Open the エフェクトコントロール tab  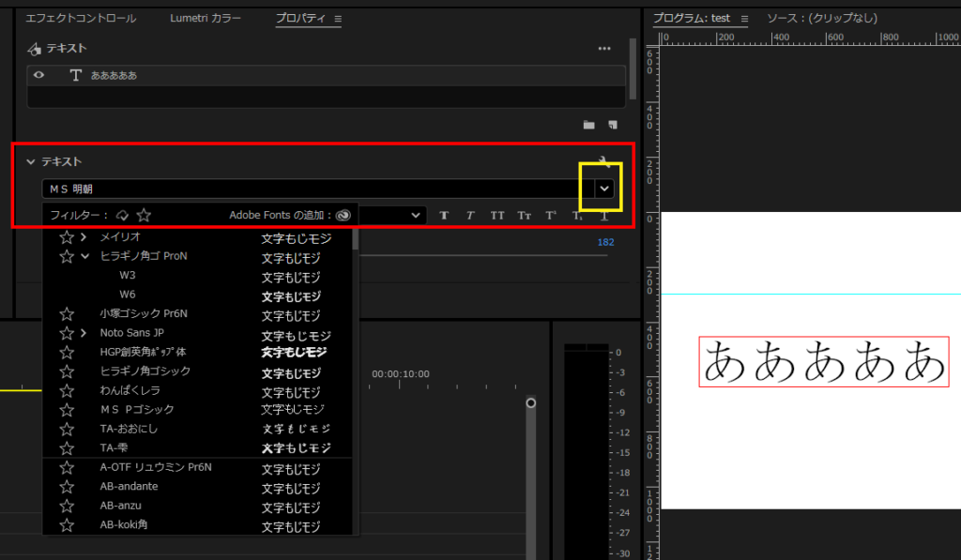(x=81, y=18)
